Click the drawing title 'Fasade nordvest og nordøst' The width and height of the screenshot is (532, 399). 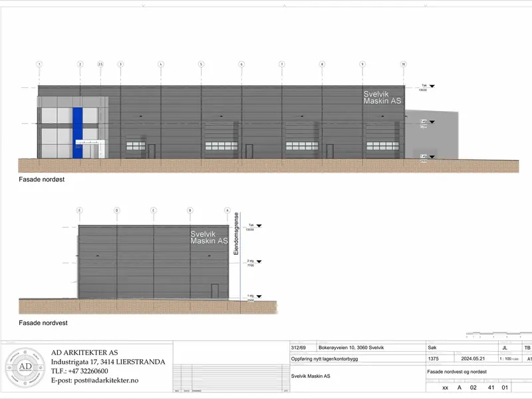[x=457, y=372]
